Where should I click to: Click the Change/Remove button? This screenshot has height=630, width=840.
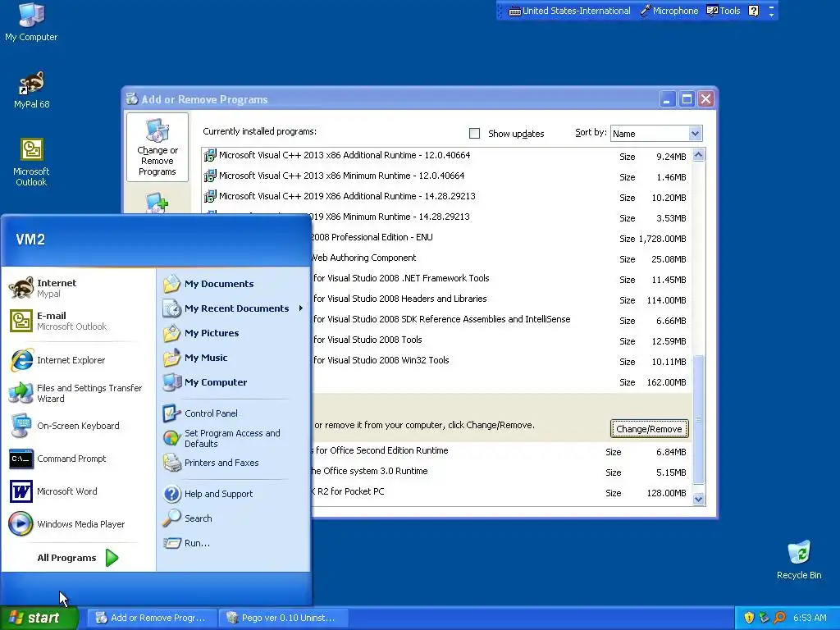pyautogui.click(x=650, y=428)
